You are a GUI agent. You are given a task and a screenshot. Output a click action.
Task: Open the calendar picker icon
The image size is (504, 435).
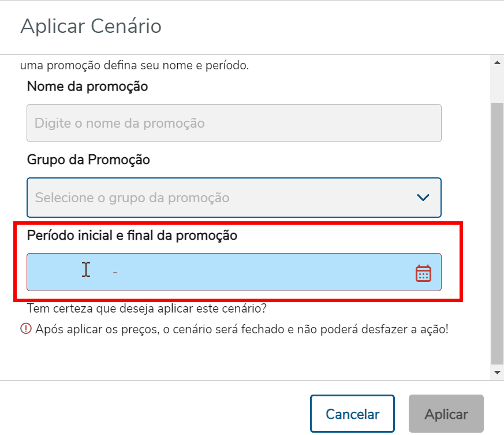[423, 273]
